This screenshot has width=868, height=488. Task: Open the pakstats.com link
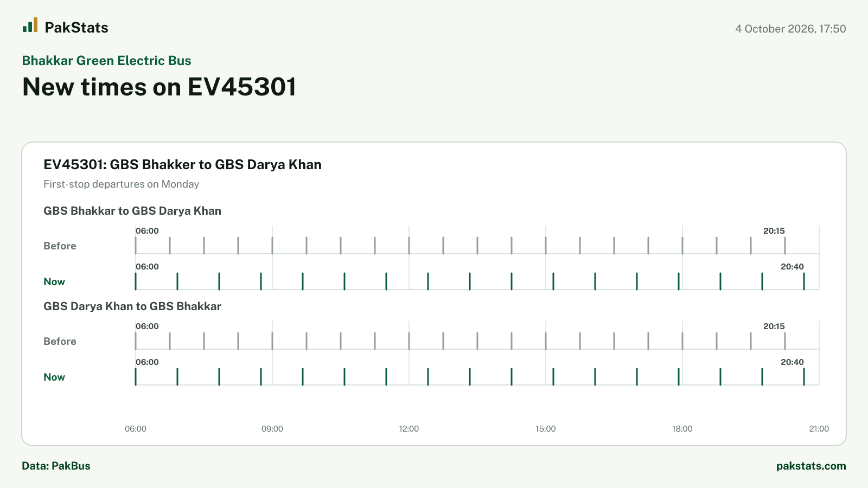(x=811, y=466)
